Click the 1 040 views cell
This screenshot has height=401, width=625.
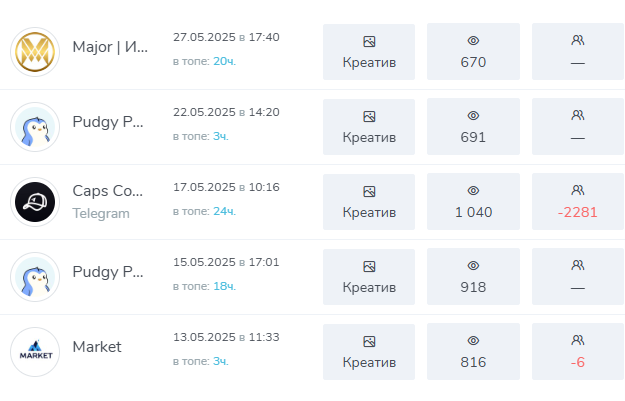point(474,202)
